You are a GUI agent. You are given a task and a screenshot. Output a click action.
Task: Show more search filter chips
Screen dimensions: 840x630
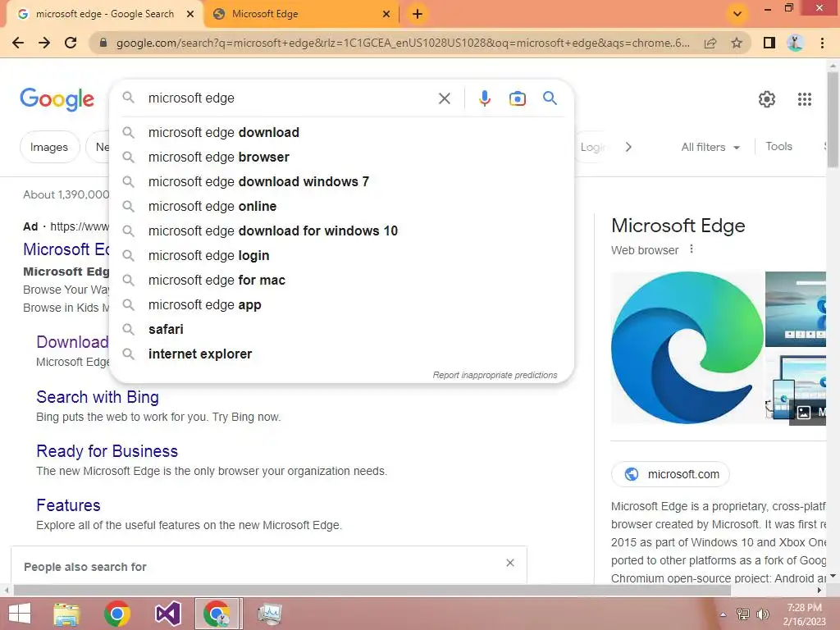pos(628,147)
